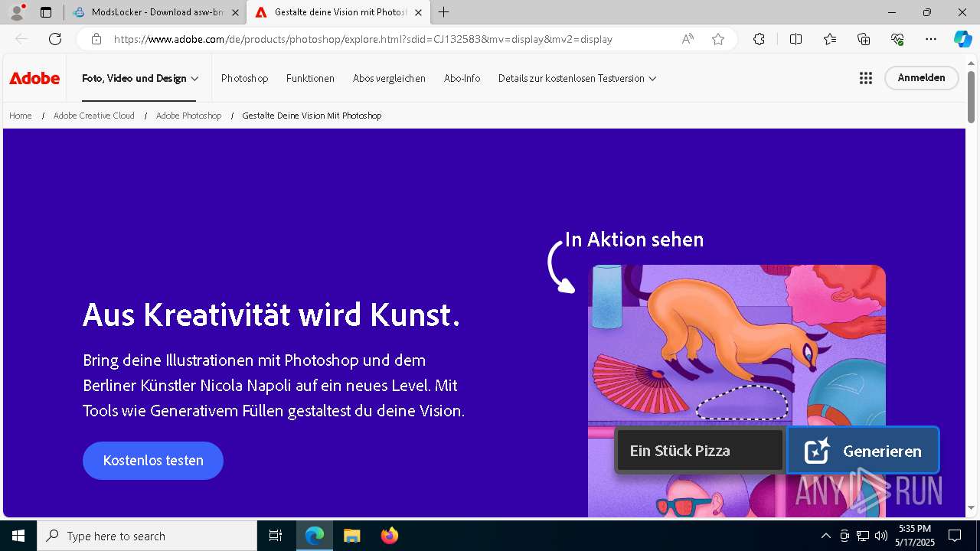Expand Details zur kostenlosen Testversion dropdown
This screenshot has height=551, width=980.
(577, 78)
